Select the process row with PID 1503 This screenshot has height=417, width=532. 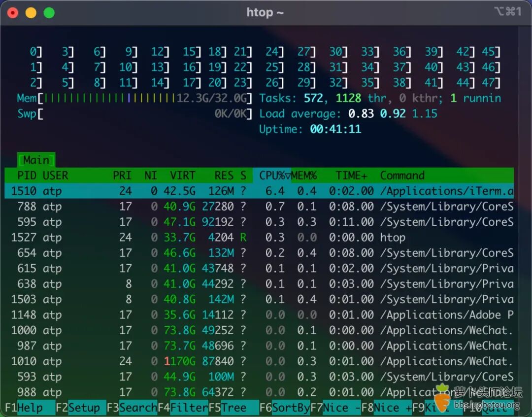(x=259, y=299)
